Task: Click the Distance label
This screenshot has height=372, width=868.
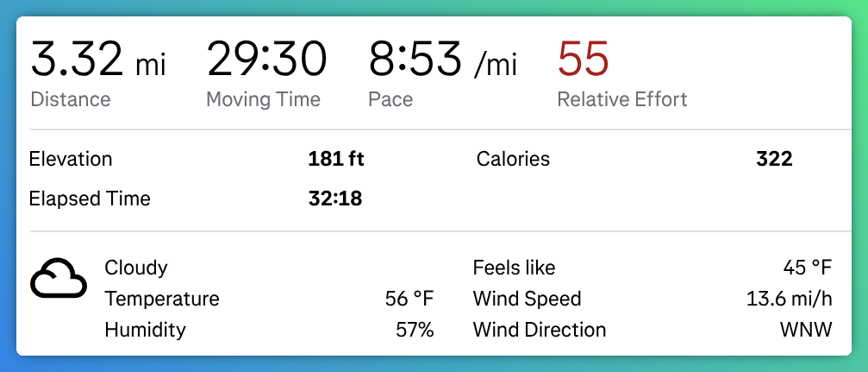Action: pos(71,99)
